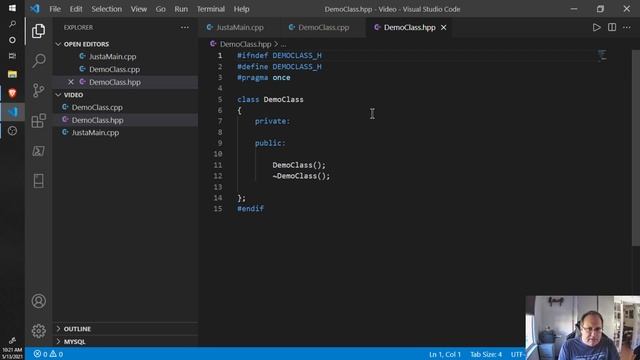The width and height of the screenshot is (640, 360).
Task: Open Cortana circle in the taskbar
Action: [x=12, y=40]
